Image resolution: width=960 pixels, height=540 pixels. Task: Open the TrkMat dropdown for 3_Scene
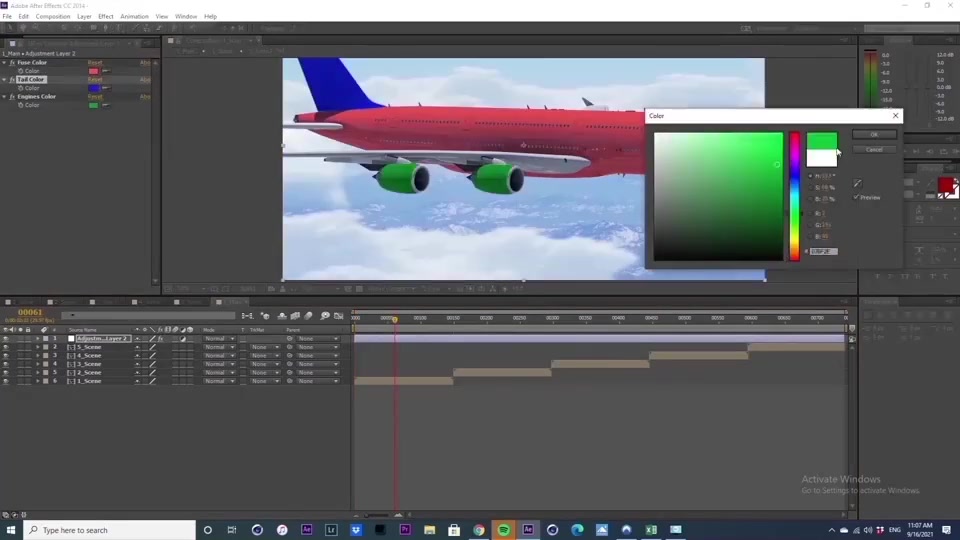tap(264, 364)
